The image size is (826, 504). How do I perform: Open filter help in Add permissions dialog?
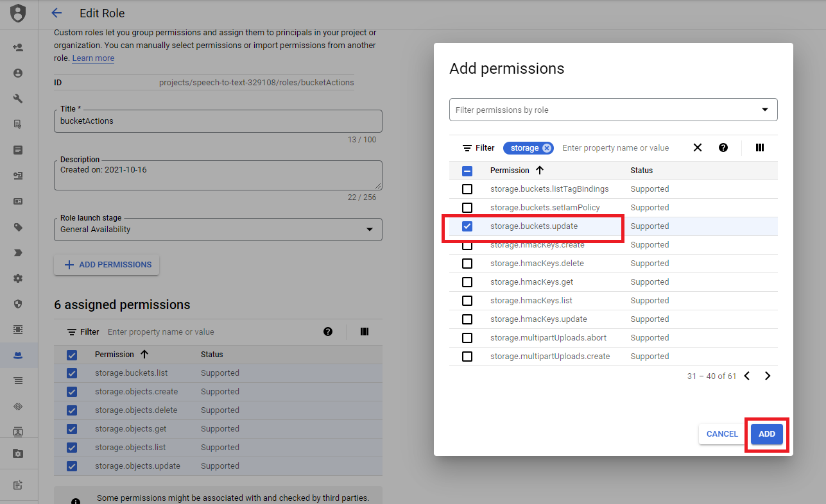point(723,148)
